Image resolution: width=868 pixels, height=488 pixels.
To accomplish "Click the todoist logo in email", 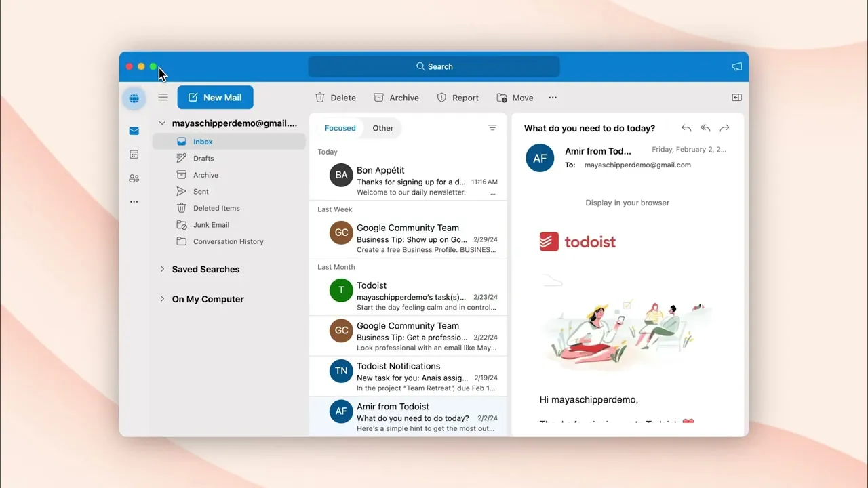I will 578,242.
